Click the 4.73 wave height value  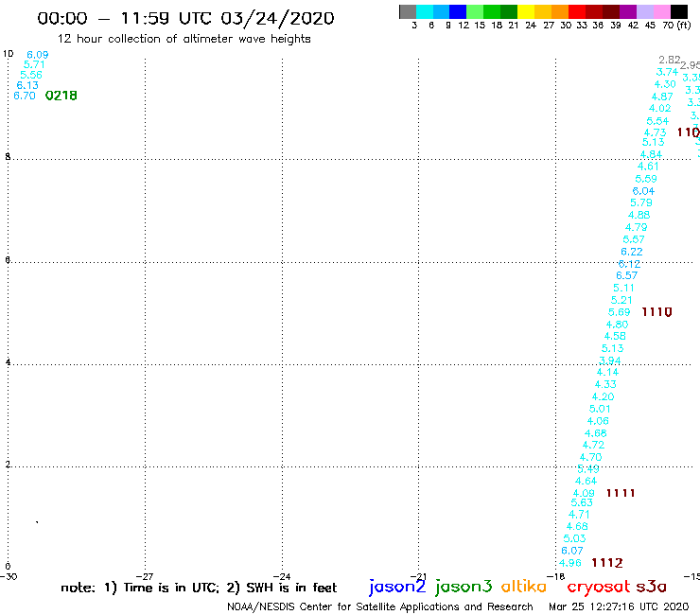pyautogui.click(x=655, y=132)
